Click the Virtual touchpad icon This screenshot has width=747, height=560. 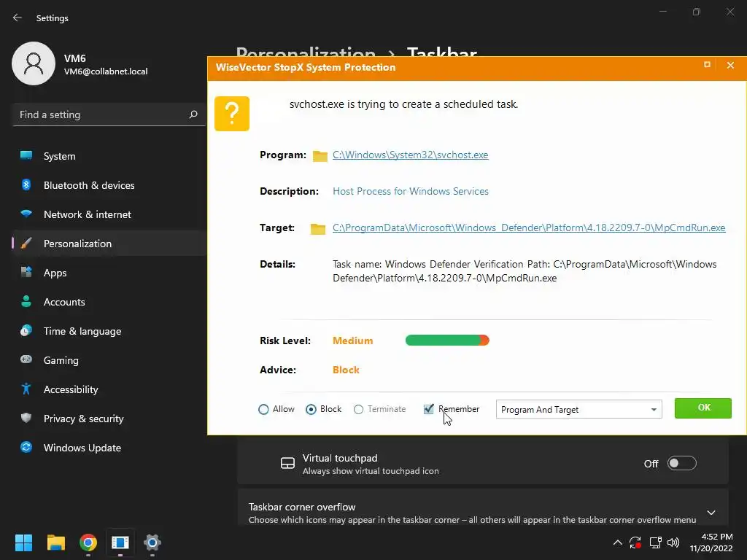pyautogui.click(x=287, y=463)
